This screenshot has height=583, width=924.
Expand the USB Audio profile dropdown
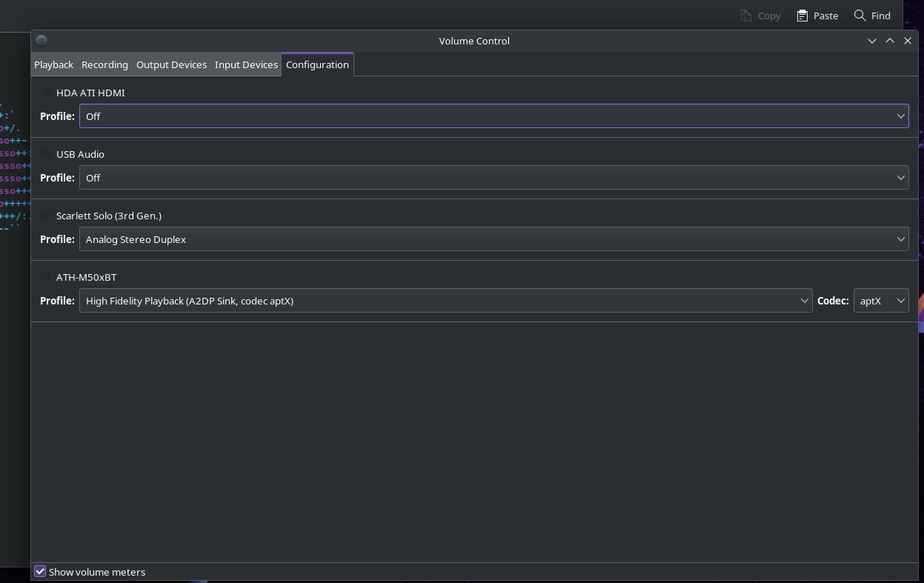[493, 178]
